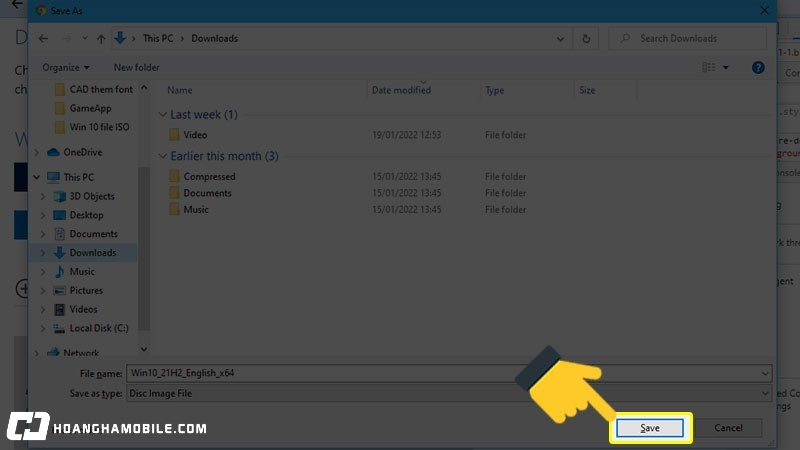Click navigation pane scroll up arrow

[144, 88]
